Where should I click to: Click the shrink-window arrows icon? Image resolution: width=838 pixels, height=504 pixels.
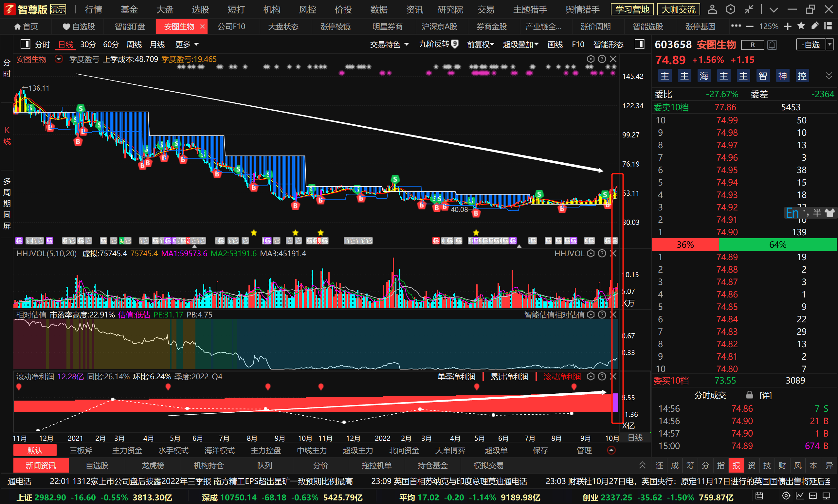(x=749, y=9)
